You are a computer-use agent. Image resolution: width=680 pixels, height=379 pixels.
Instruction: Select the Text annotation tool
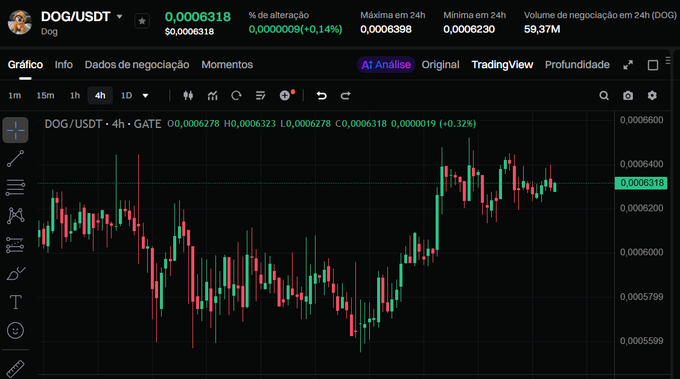(16, 302)
